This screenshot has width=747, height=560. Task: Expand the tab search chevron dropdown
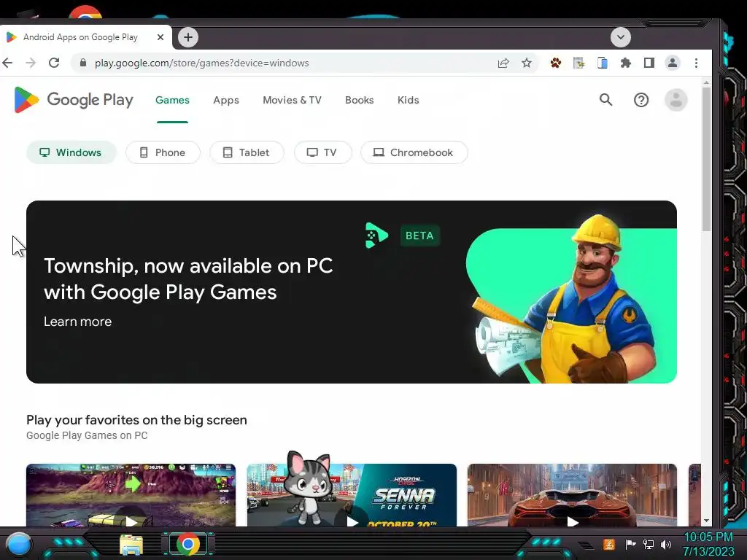coord(620,37)
